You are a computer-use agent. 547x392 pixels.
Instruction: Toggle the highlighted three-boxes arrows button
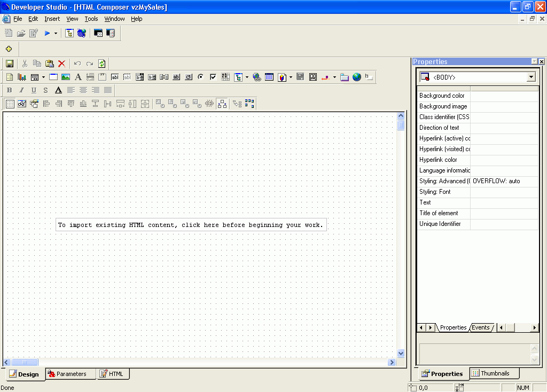point(222,104)
